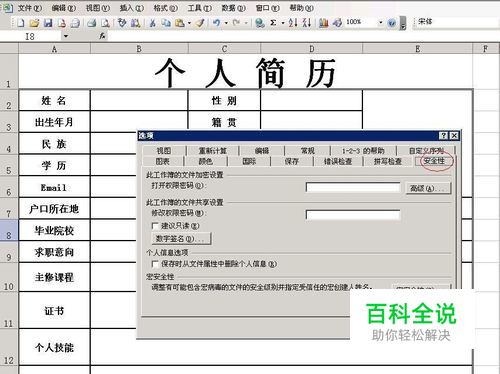Select the 姓 名 cell

pyautogui.click(x=54, y=100)
